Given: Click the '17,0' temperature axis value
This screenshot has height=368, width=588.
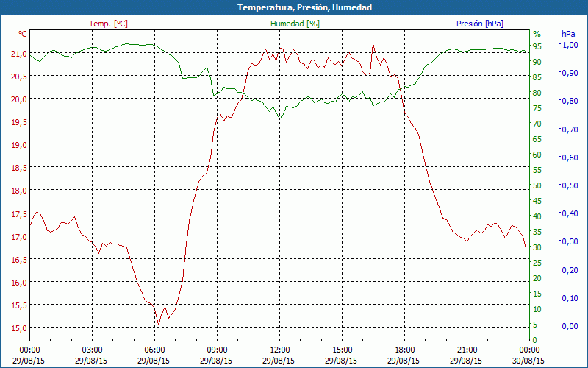Looking at the screenshot, I should pos(19,237).
